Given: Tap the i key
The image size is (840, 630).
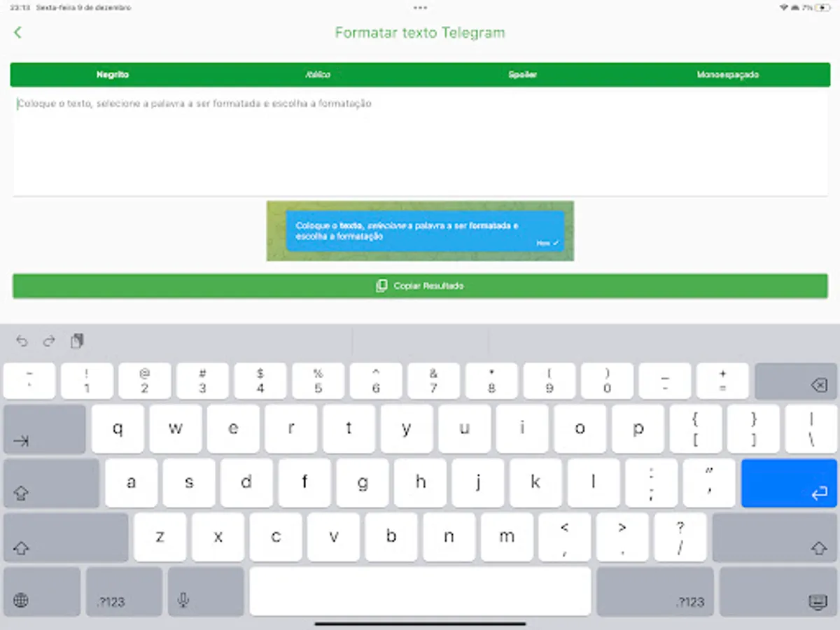Looking at the screenshot, I should click(x=522, y=428).
